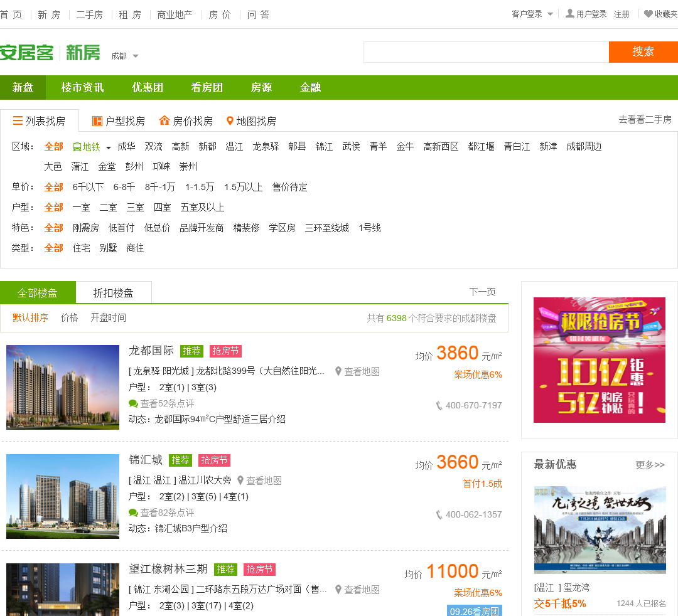This screenshot has width=678, height=616.
Task: Filter layout by 五室及以上
Action: click(x=202, y=208)
